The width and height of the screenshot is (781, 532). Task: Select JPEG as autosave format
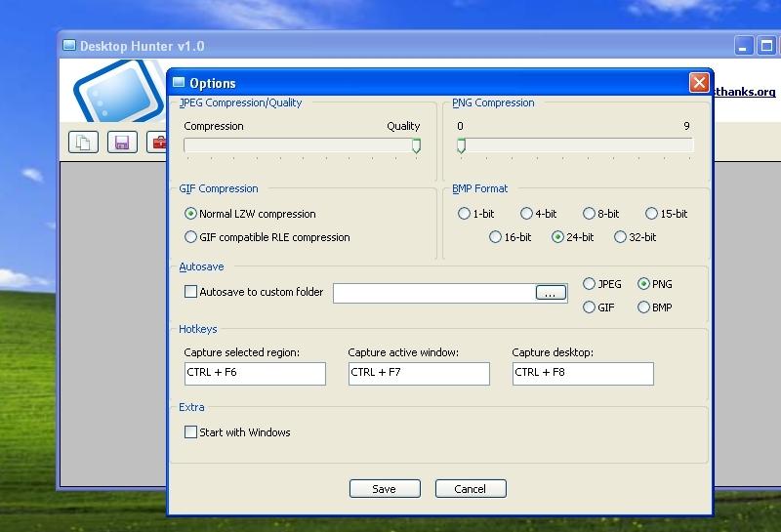[x=590, y=284]
